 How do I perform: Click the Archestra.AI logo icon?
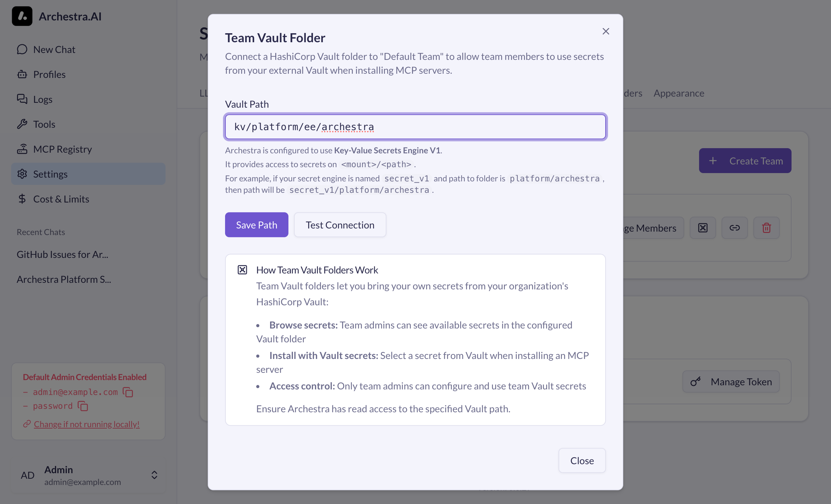pos(22,16)
